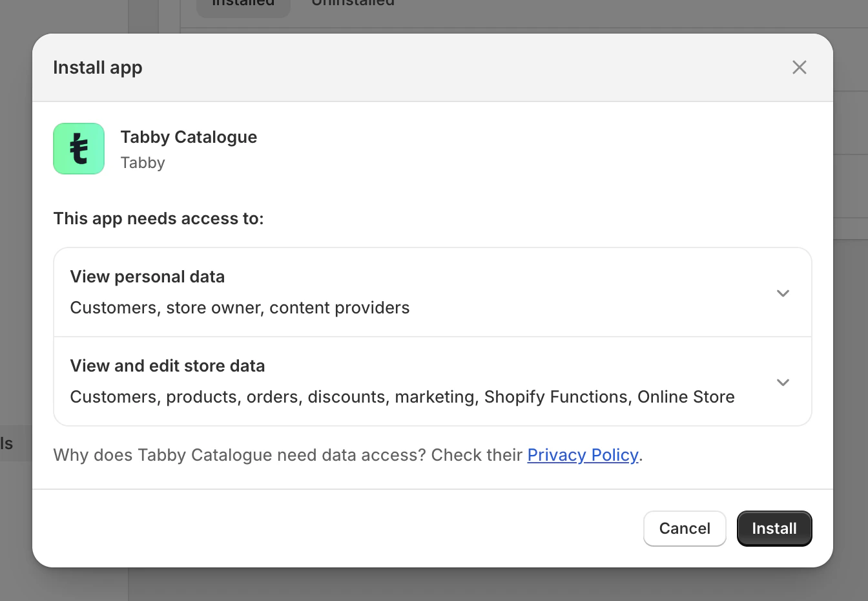Select the Tabby developer name
The image size is (868, 601).
click(143, 163)
